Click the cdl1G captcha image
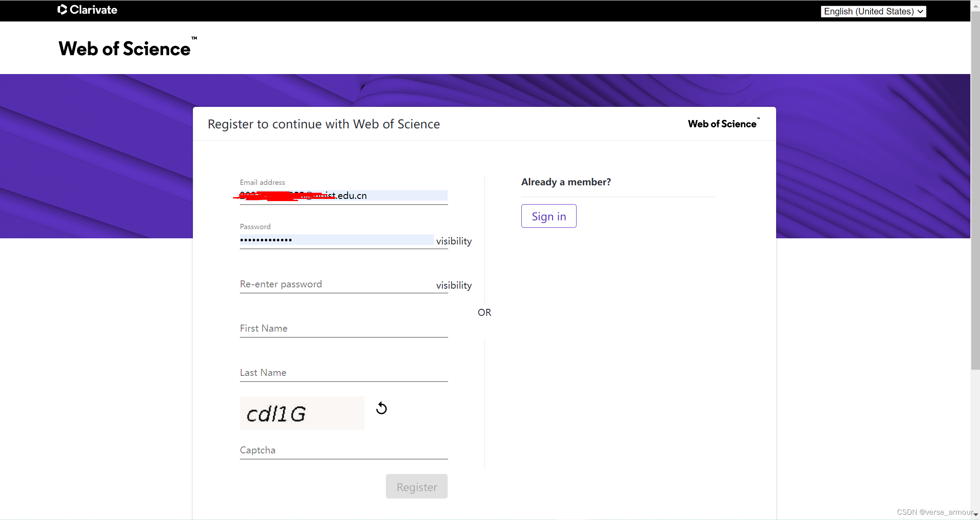Screen dimensions: 980x520 coord(302,413)
